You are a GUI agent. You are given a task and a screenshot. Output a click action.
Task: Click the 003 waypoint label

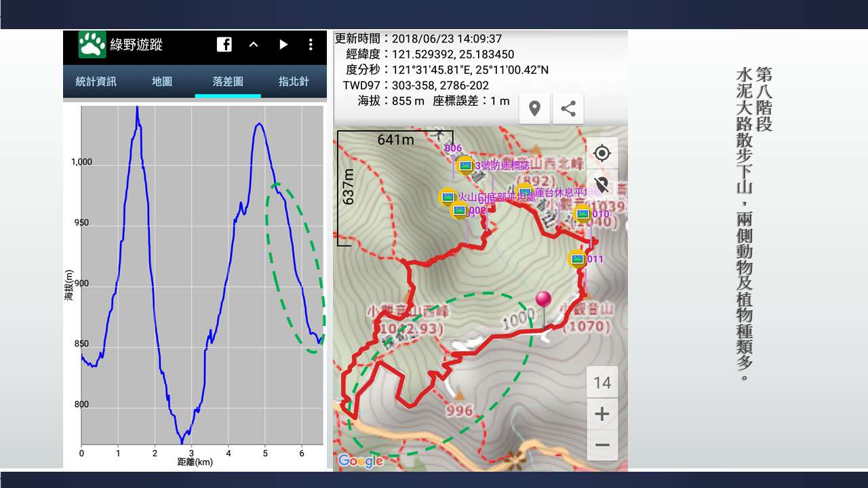click(487, 200)
